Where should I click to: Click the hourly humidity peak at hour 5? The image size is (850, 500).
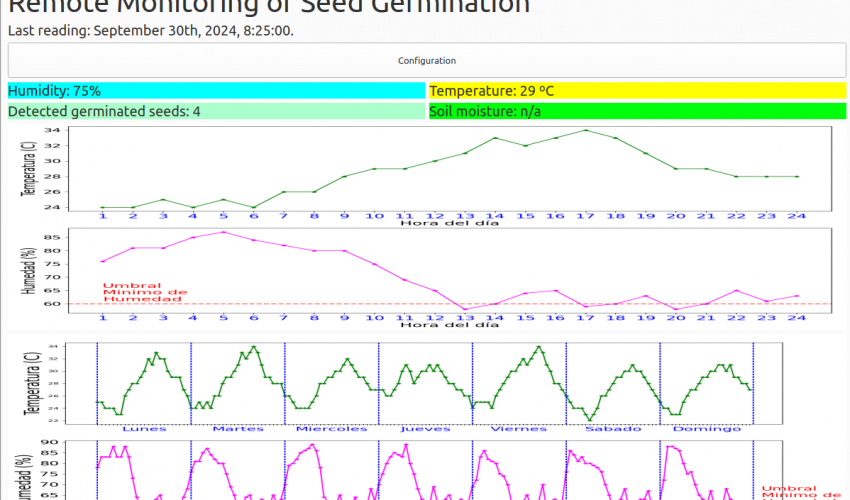click(x=223, y=232)
